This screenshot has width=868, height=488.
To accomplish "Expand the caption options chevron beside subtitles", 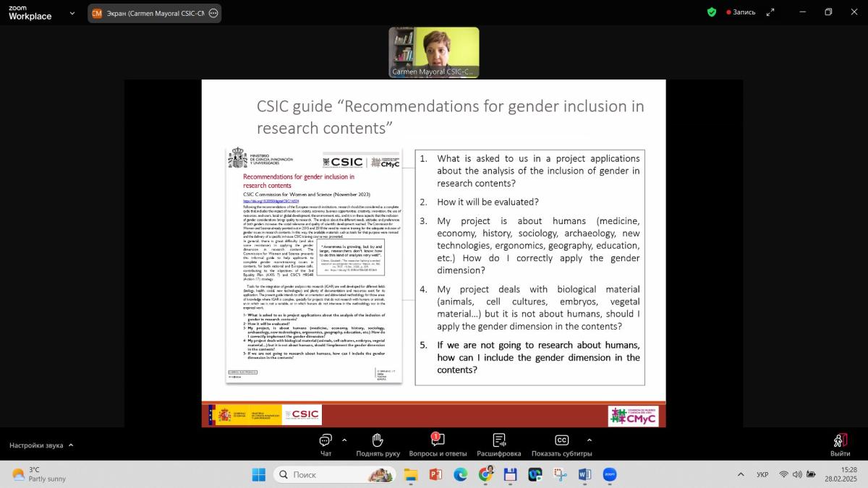I will [589, 440].
